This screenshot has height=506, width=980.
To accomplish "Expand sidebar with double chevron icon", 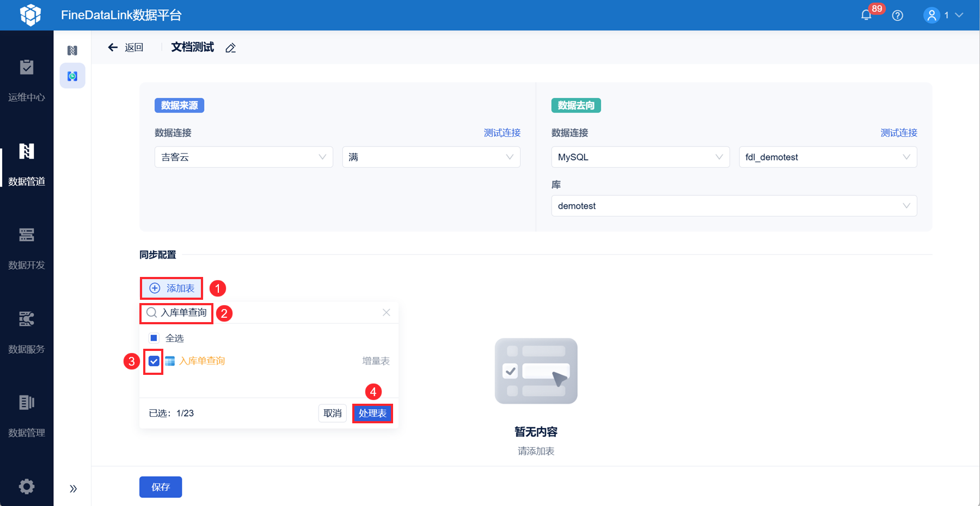I will [73, 489].
